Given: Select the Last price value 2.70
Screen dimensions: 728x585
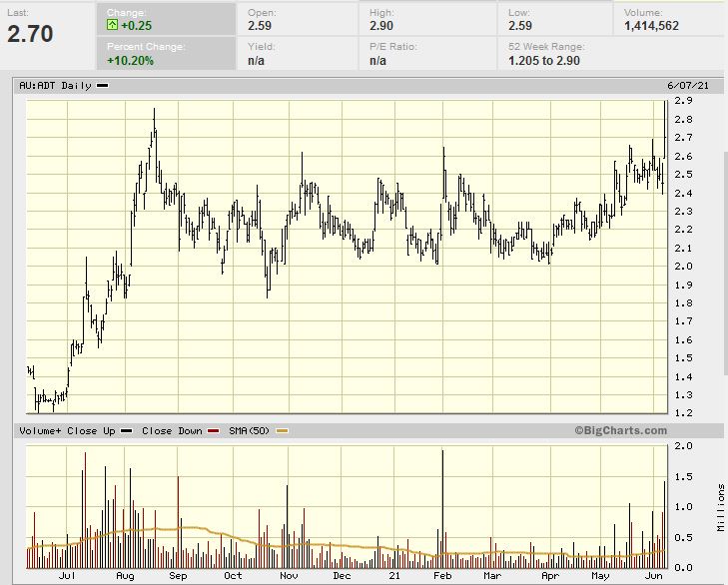Looking at the screenshot, I should pos(30,33).
